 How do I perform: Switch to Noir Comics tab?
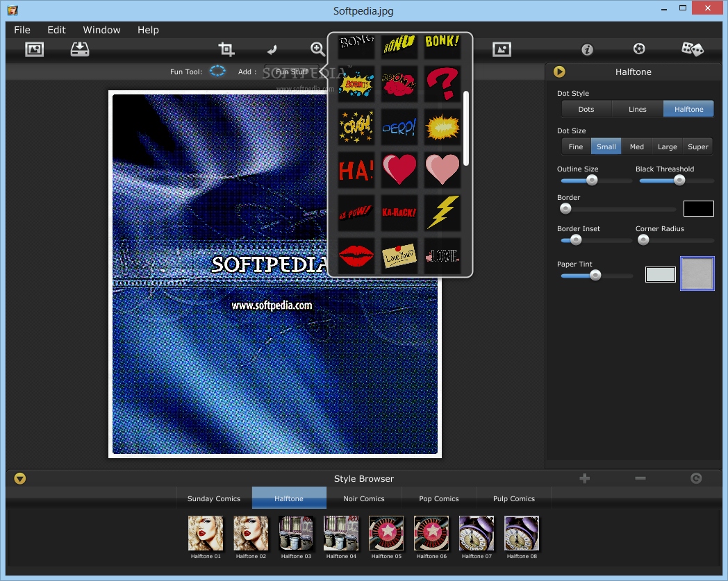tap(364, 498)
